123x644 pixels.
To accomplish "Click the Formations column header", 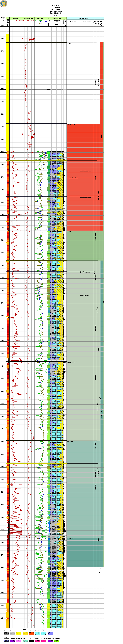I will [x=87, y=22].
